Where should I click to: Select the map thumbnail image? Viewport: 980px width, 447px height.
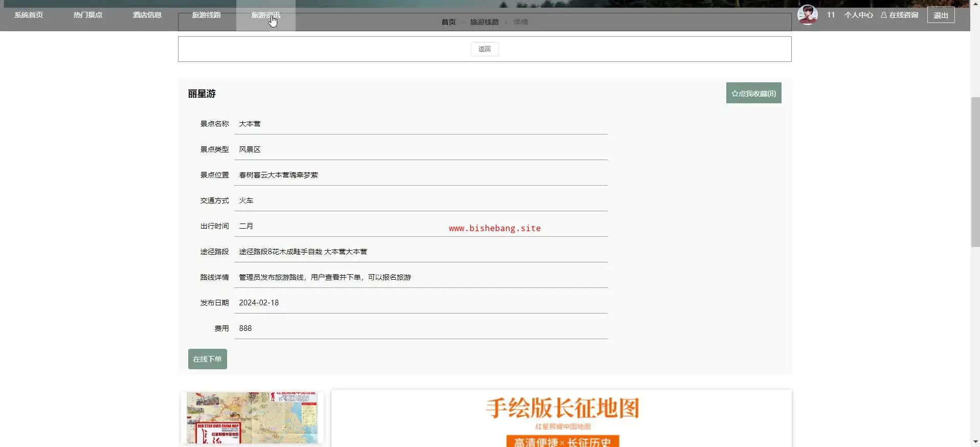252,418
